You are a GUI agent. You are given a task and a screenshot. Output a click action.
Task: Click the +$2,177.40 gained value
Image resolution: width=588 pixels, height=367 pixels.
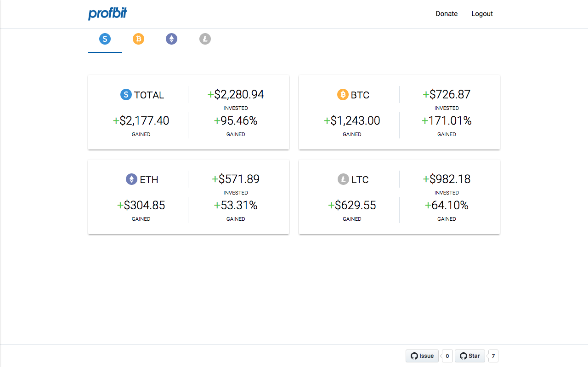click(141, 120)
